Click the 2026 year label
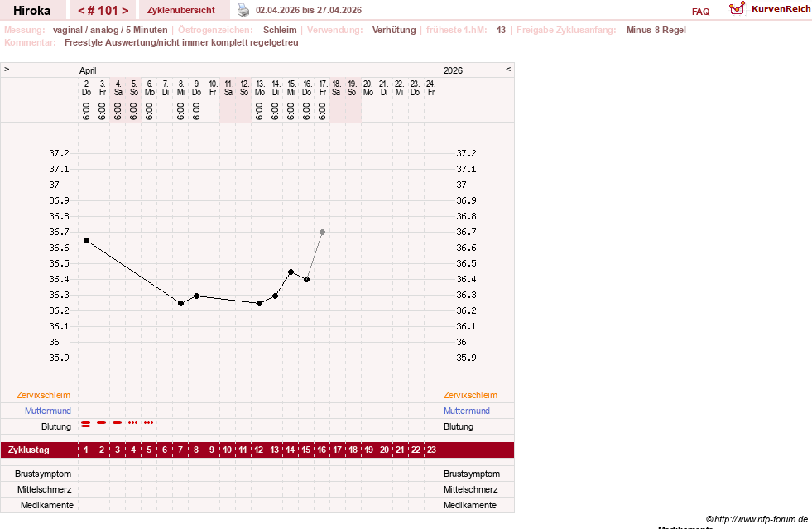The width and height of the screenshot is (812, 529). pyautogui.click(x=453, y=70)
